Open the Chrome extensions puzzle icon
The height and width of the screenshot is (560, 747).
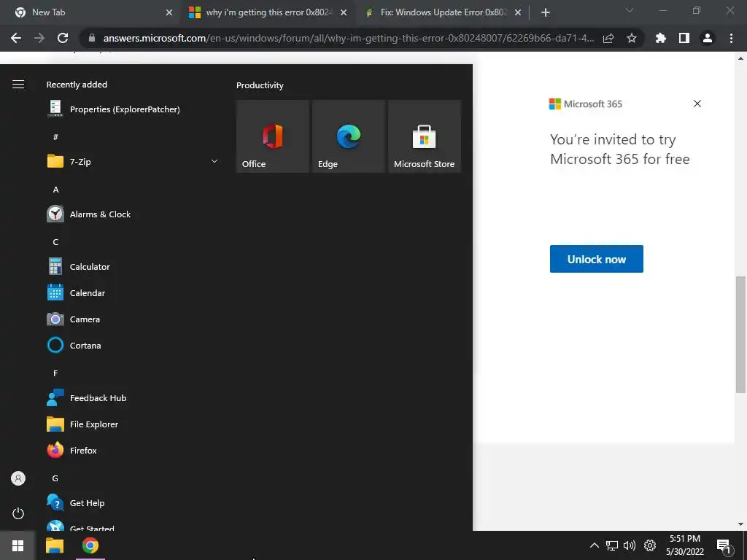click(x=660, y=38)
